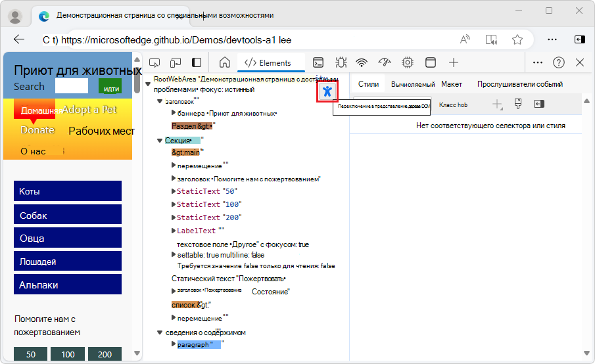Screen dimensions: 595x364
Task: Add page to favorites star icon
Action: tap(517, 39)
